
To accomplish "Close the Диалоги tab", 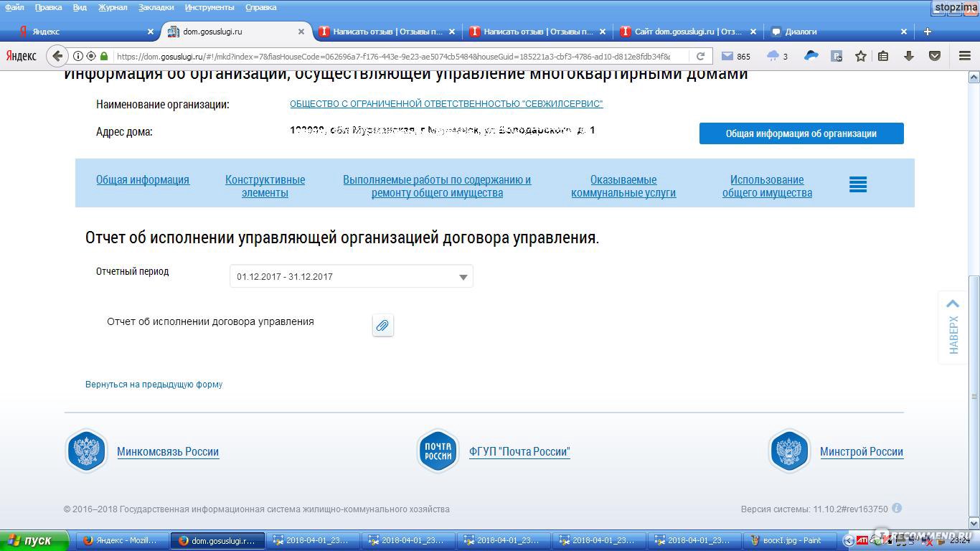I will 904,32.
